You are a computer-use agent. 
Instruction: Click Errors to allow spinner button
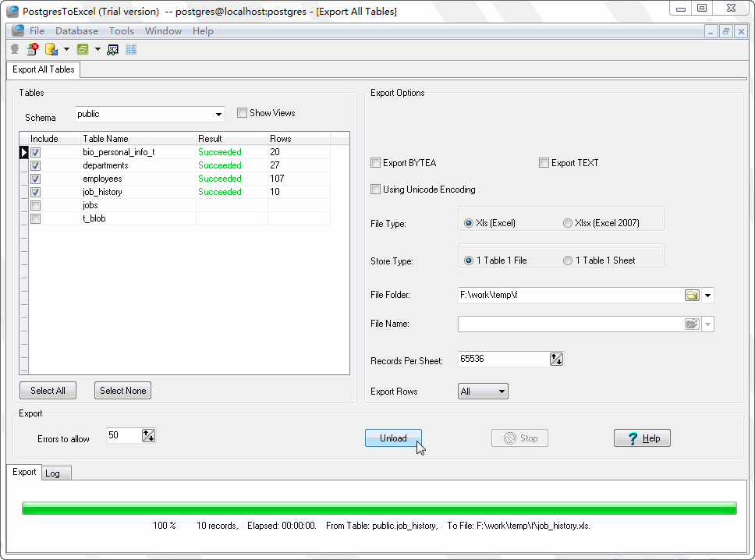pyautogui.click(x=148, y=436)
